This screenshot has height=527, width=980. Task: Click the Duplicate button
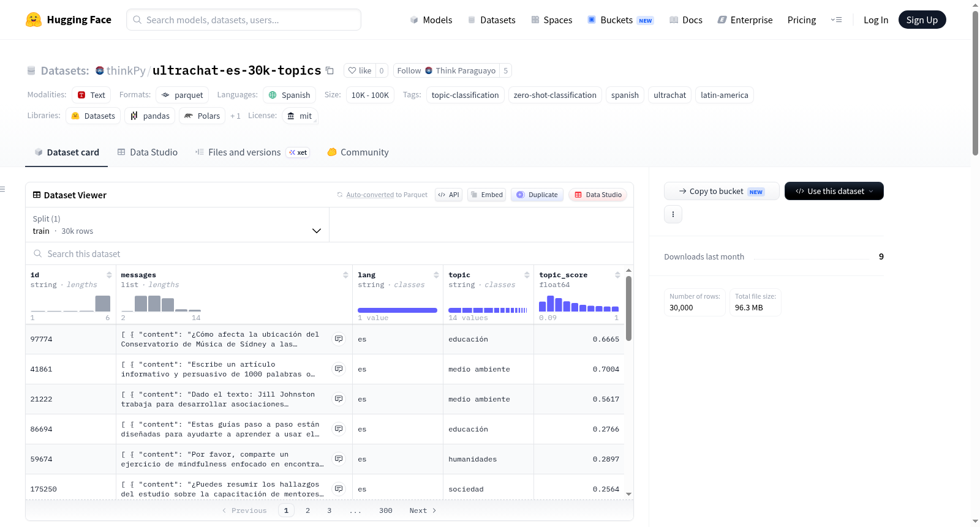click(x=537, y=195)
